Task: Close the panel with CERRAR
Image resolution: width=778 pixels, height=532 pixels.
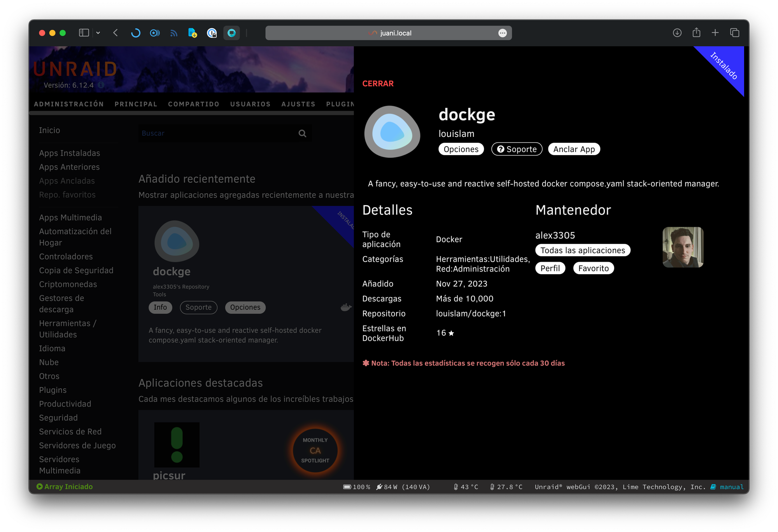Action: 378,84
